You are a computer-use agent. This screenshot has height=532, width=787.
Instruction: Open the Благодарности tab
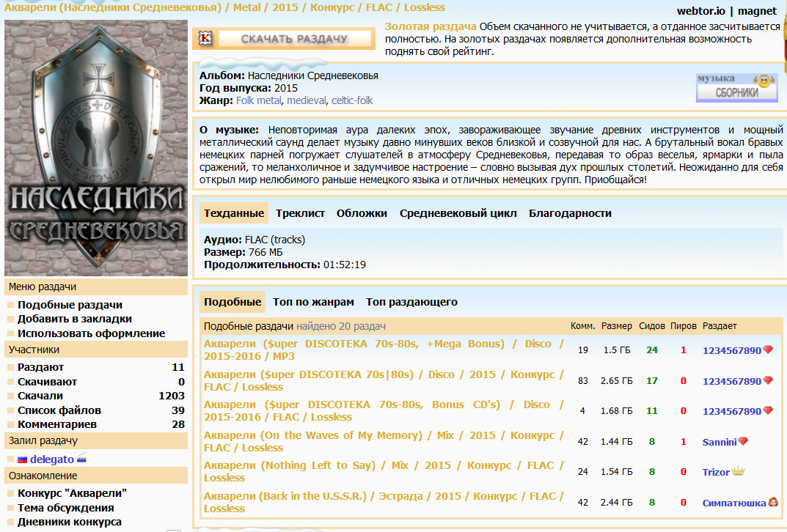(x=570, y=213)
